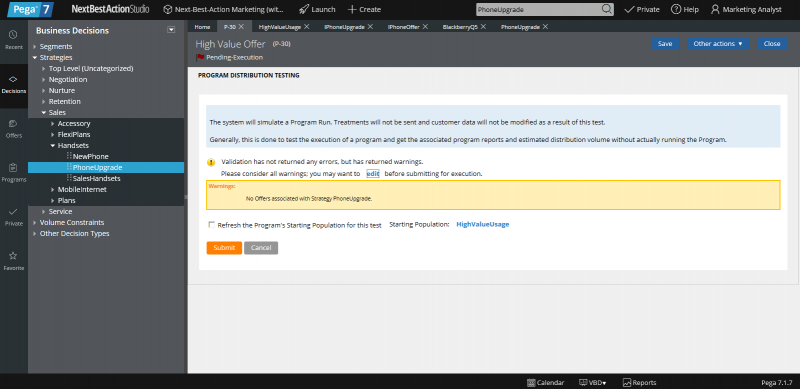Image resolution: width=800 pixels, height=389 pixels.
Task: Click the yellow validation warning icon
Action: tap(211, 162)
